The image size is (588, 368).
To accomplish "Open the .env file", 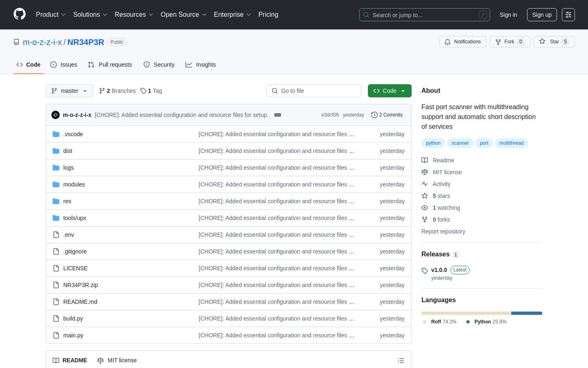I will click(69, 235).
